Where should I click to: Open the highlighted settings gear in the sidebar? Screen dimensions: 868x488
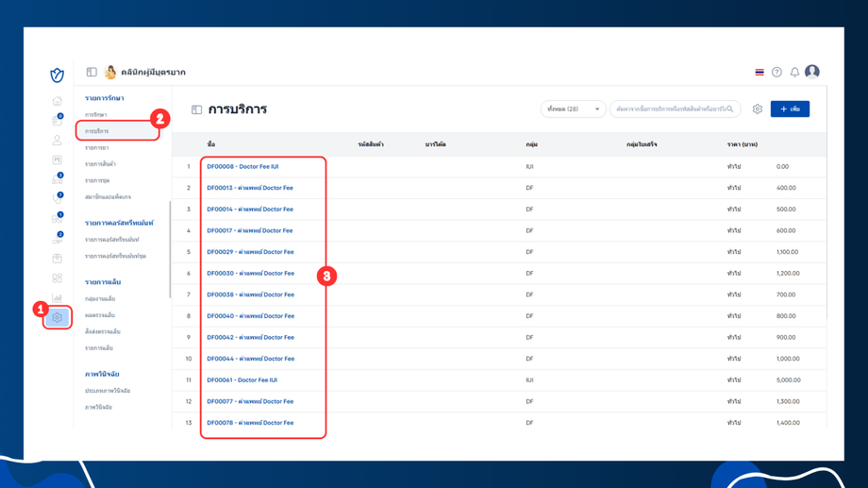coord(57,318)
